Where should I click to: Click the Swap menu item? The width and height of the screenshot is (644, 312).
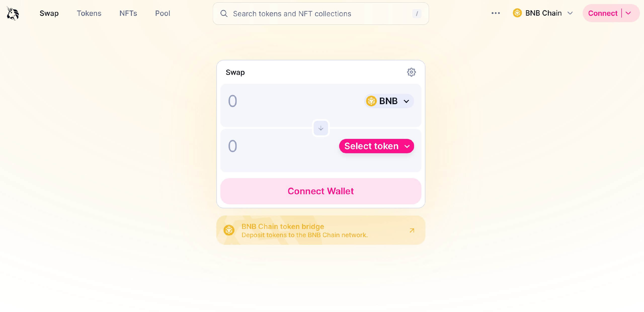tap(49, 13)
